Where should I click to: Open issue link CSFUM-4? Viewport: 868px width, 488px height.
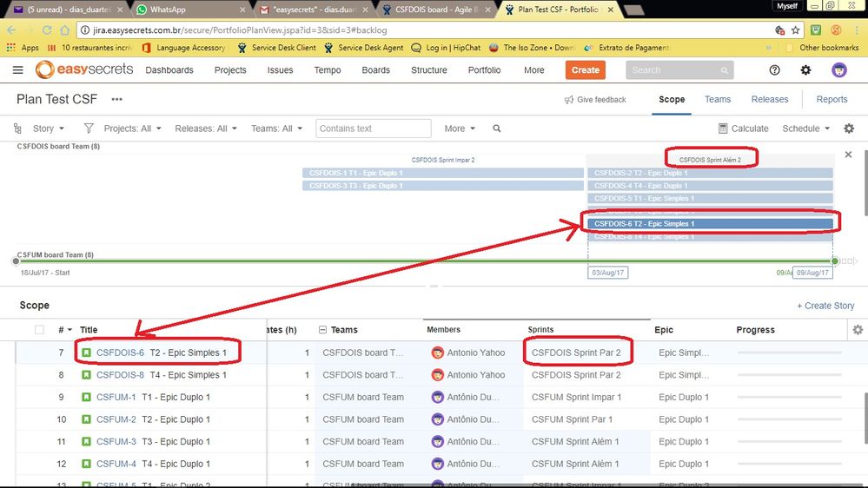click(x=116, y=464)
